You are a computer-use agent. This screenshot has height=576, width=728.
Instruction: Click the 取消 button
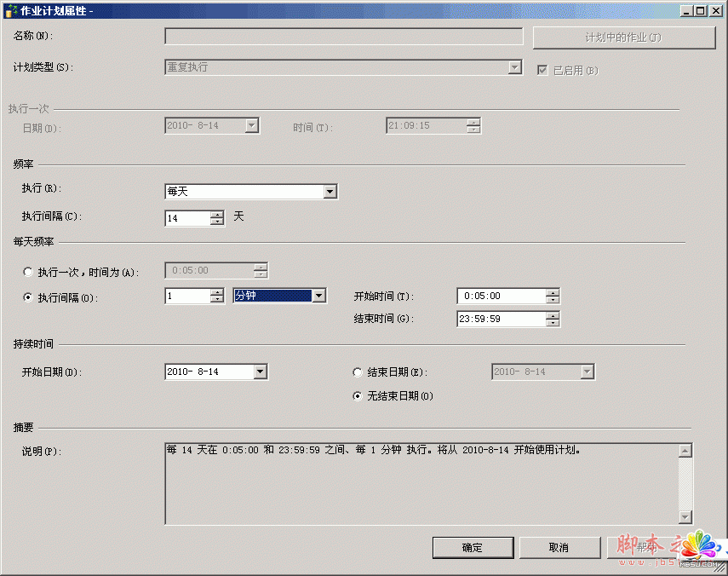click(x=559, y=547)
